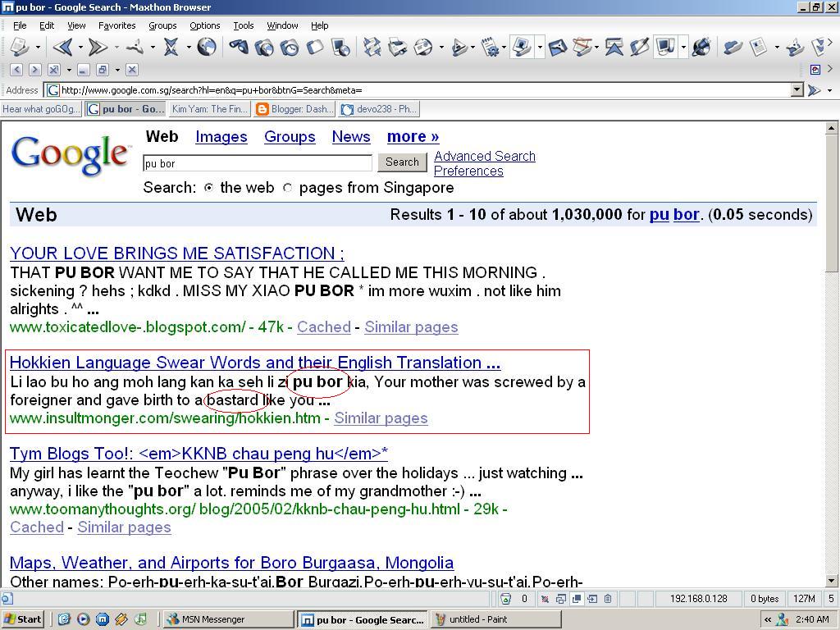Click the Windows Start button
Screen dimensions: 840x630
(x=22, y=619)
